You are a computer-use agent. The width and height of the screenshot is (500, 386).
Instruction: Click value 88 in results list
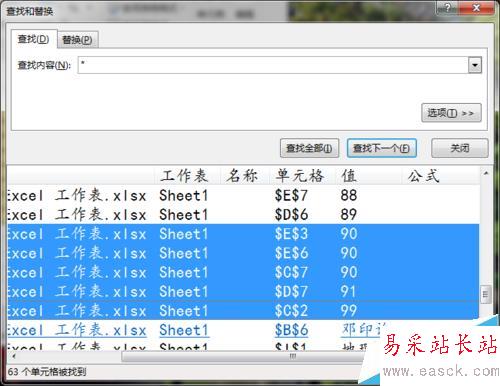pyautogui.click(x=349, y=195)
